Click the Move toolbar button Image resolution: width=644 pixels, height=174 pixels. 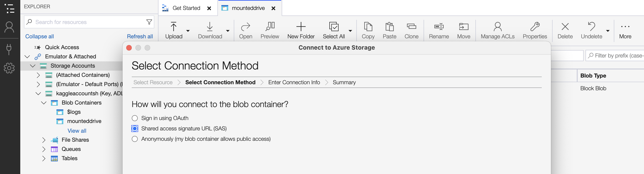pyautogui.click(x=463, y=30)
